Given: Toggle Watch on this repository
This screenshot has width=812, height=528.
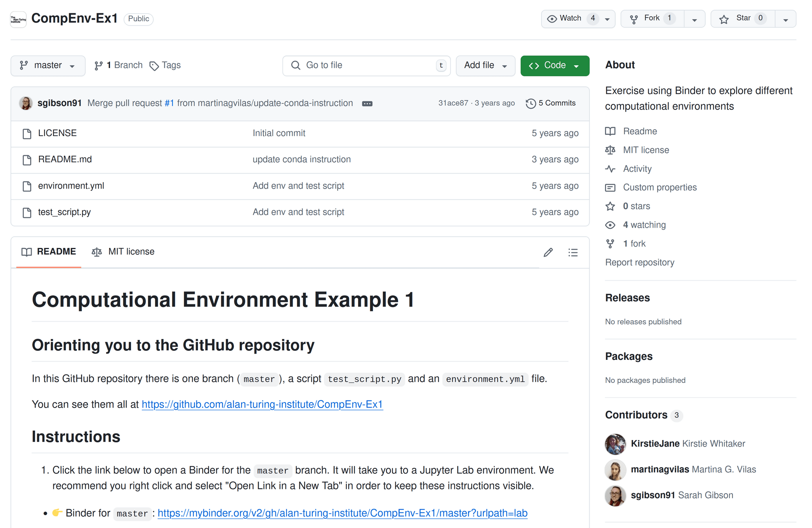Looking at the screenshot, I should (x=570, y=18).
